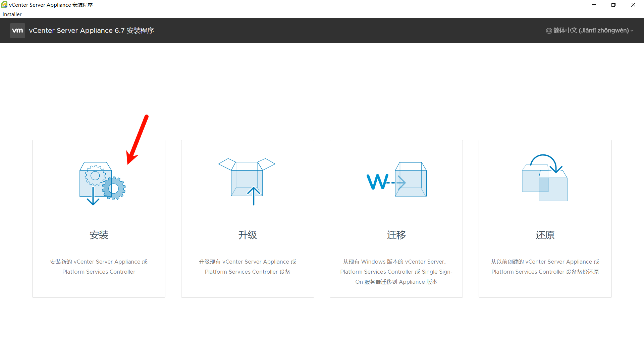This screenshot has height=345, width=644.
Task: Restore down the installer window
Action: pos(613,5)
